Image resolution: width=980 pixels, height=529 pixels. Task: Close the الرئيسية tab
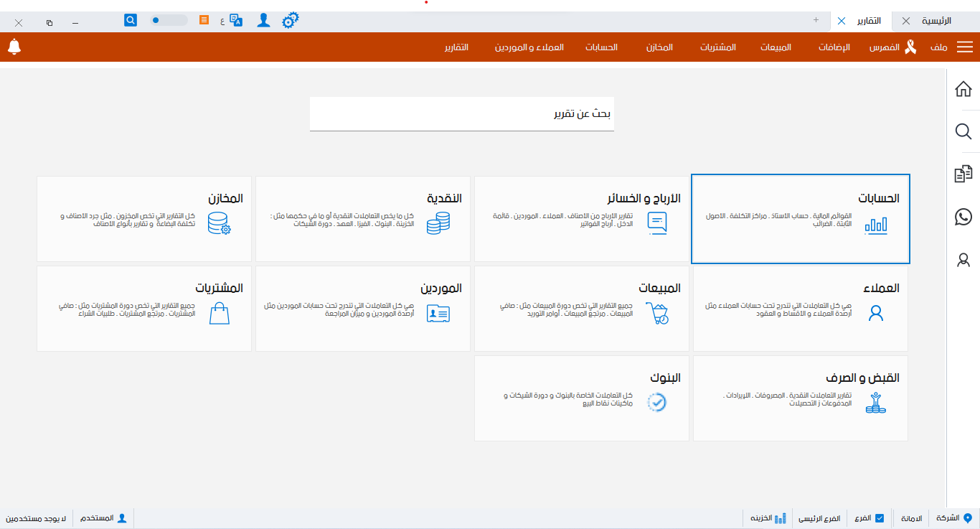(906, 21)
